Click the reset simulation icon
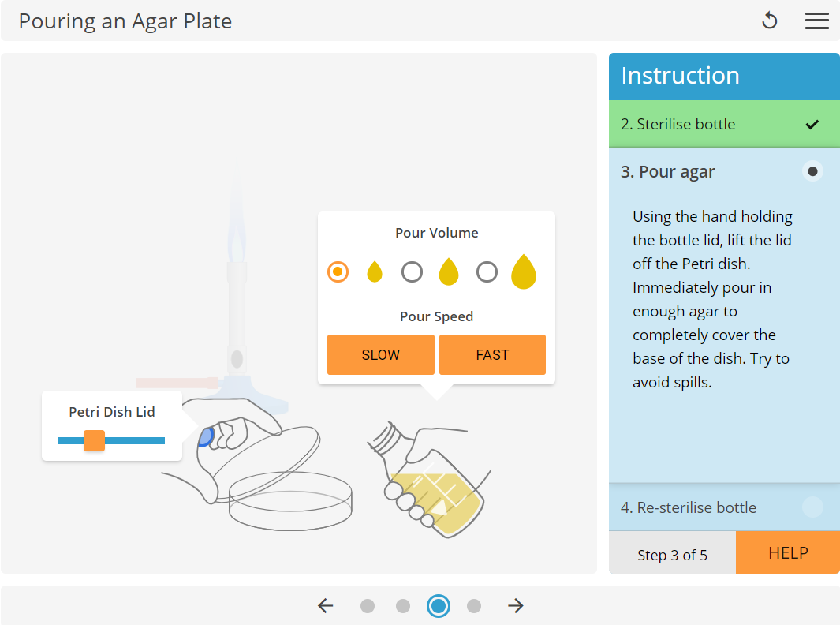840x625 pixels. click(769, 21)
